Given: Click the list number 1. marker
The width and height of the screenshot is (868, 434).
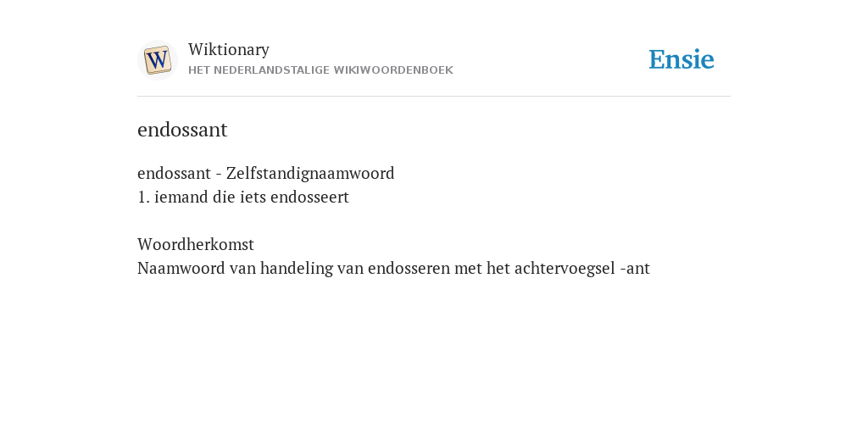Looking at the screenshot, I should pos(143,198).
